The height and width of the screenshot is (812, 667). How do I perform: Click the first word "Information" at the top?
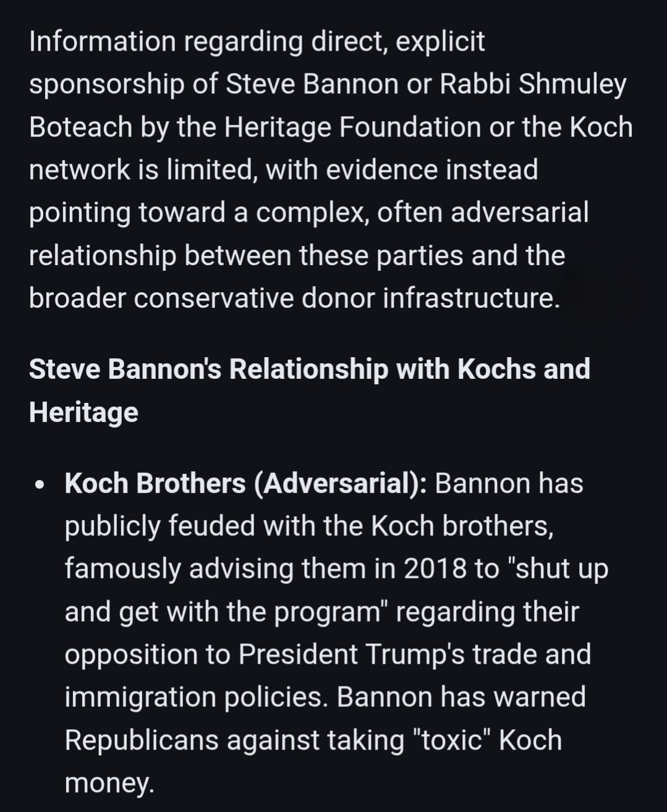pos(102,41)
